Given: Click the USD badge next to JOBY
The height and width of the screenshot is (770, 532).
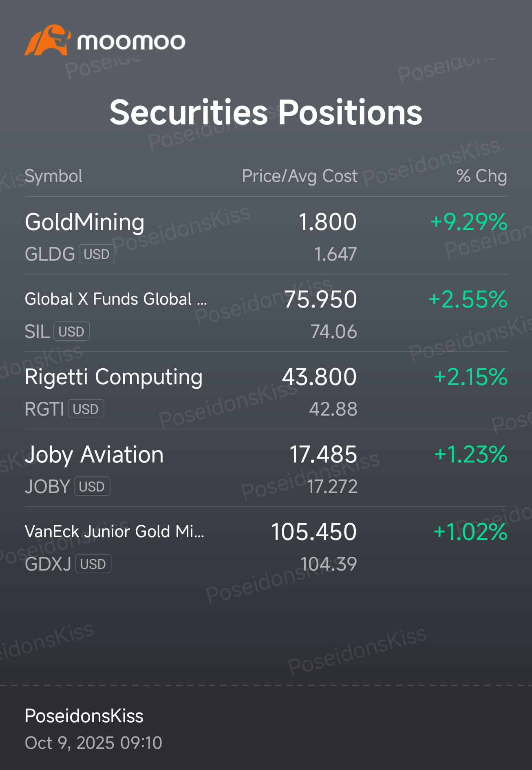Looking at the screenshot, I should coord(92,487).
